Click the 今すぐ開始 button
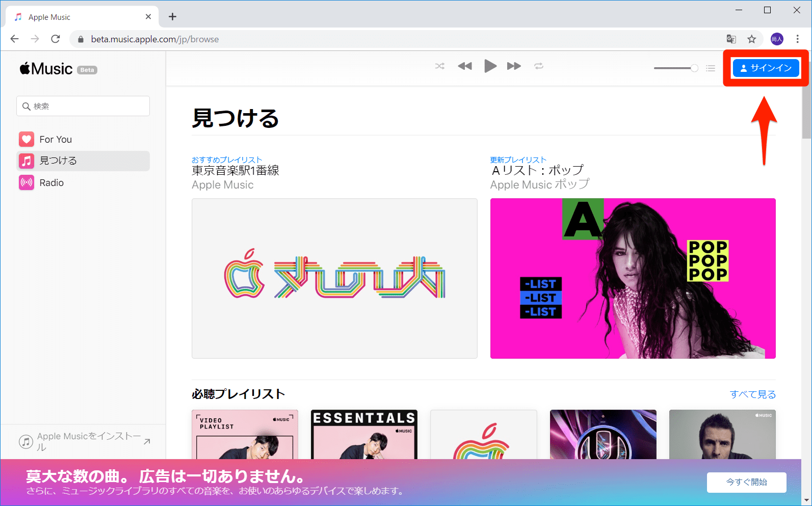 click(747, 482)
